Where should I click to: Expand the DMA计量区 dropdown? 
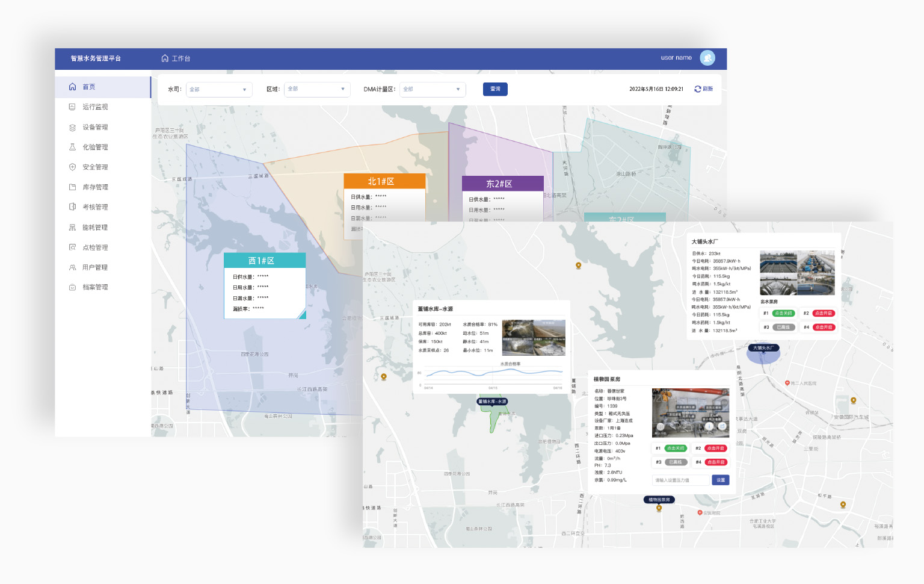pos(433,89)
